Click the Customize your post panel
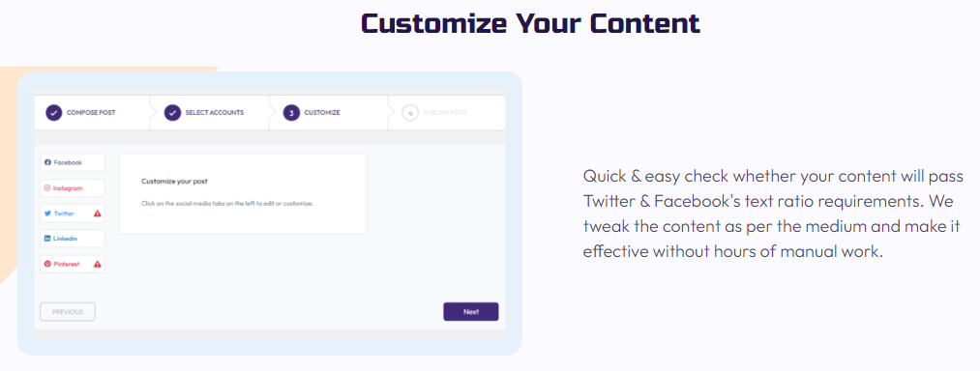980x371 pixels. point(243,193)
